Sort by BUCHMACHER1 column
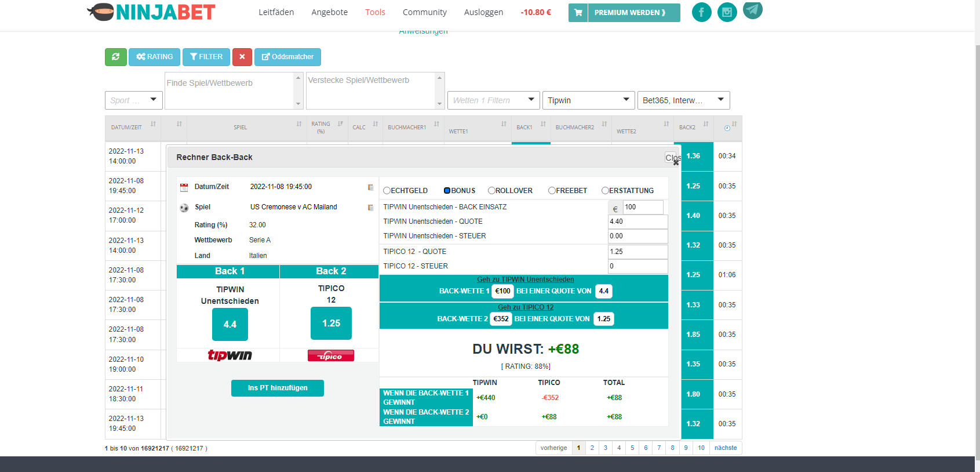The image size is (980, 472). 413,128
